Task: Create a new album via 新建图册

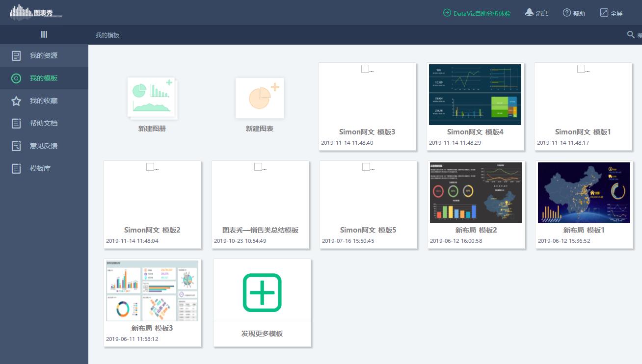Action: point(152,98)
